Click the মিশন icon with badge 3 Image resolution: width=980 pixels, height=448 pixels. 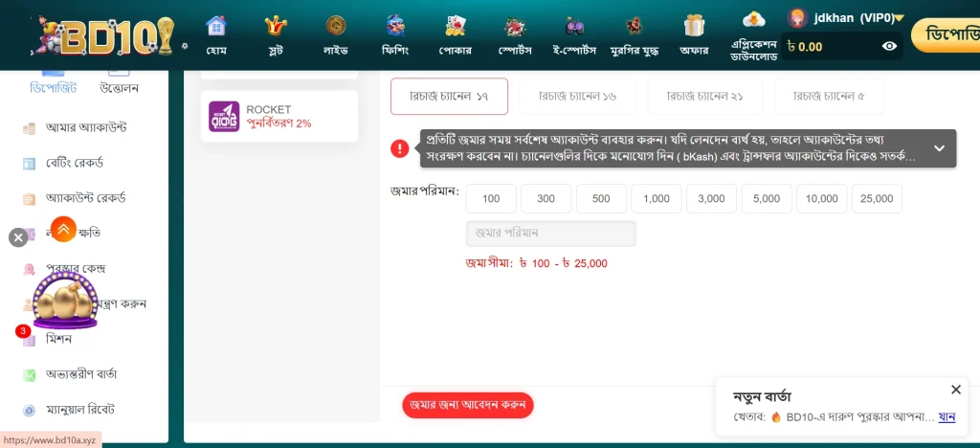tap(29, 339)
